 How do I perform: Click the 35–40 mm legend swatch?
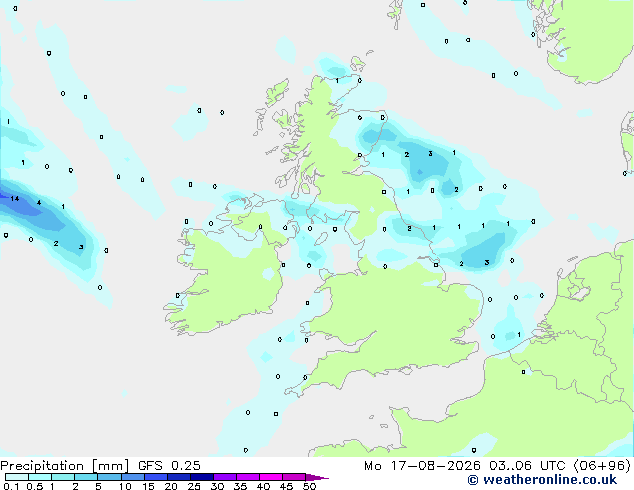248,477
